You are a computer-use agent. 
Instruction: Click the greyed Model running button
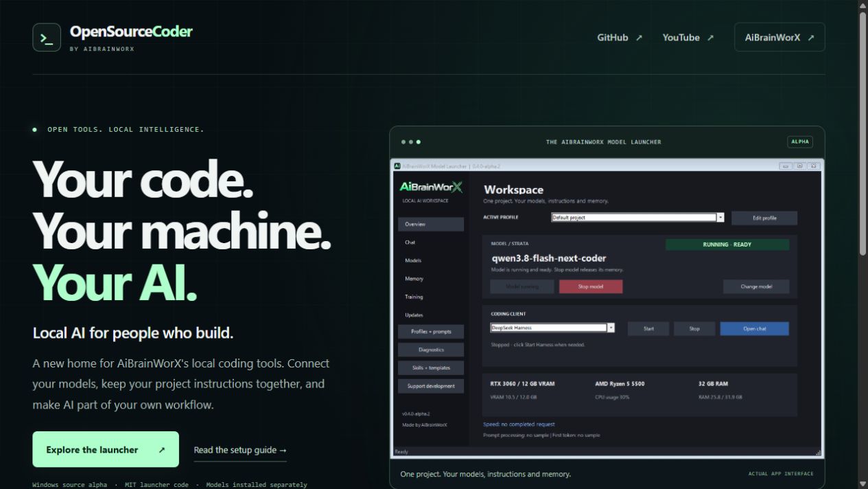pyautogui.click(x=522, y=286)
